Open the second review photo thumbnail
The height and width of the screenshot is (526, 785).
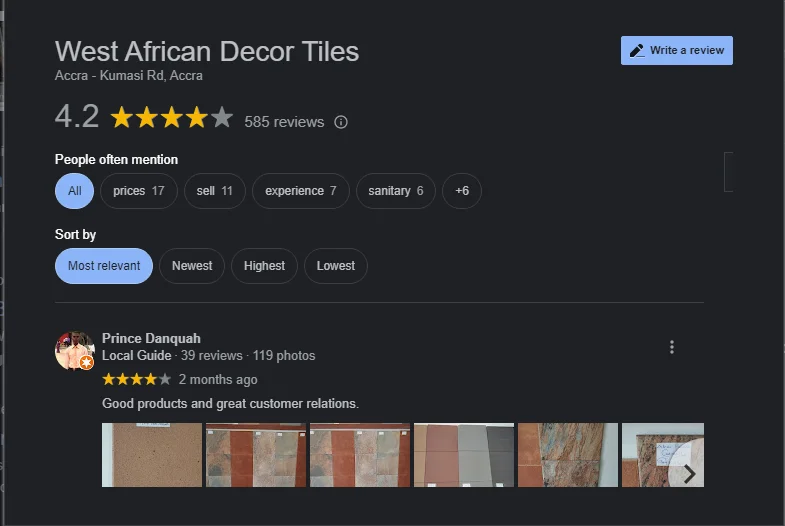coord(256,455)
